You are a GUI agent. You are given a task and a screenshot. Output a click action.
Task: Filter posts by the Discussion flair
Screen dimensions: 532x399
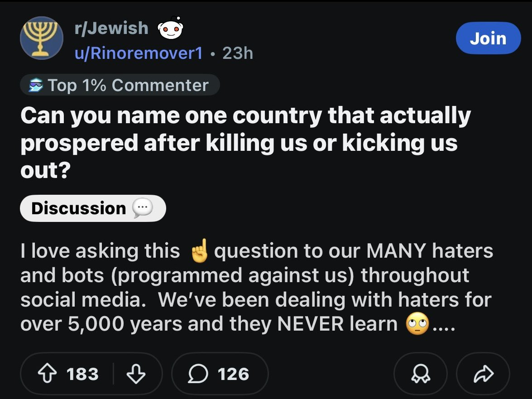click(79, 208)
